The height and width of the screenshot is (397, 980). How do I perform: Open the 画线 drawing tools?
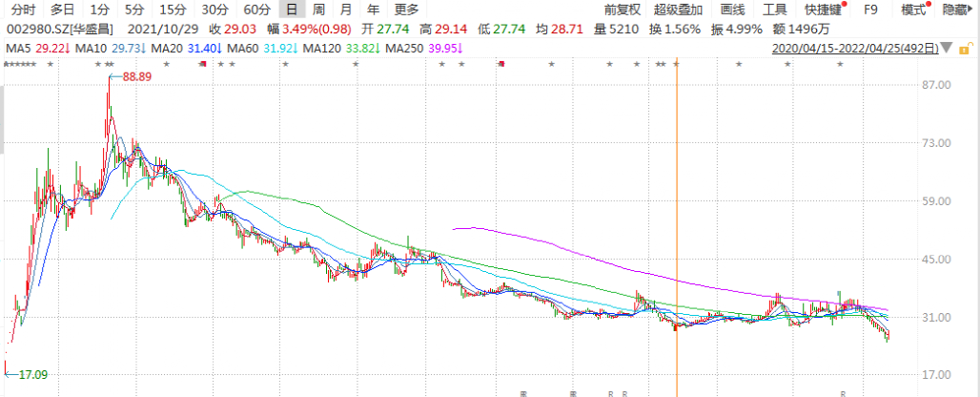pos(732,10)
